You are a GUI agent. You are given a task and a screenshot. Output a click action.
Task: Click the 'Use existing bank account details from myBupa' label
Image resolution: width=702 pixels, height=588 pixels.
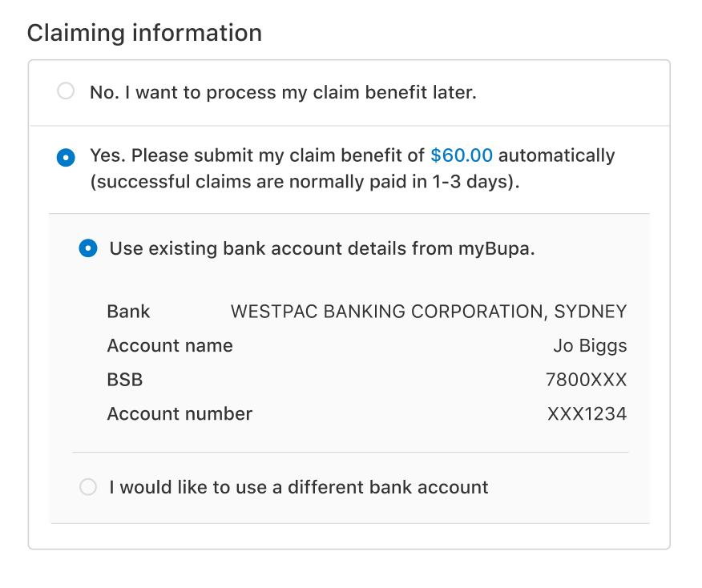(x=322, y=249)
